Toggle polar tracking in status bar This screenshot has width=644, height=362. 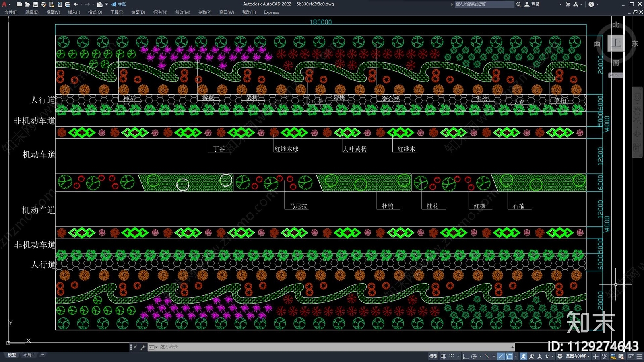tap(474, 356)
